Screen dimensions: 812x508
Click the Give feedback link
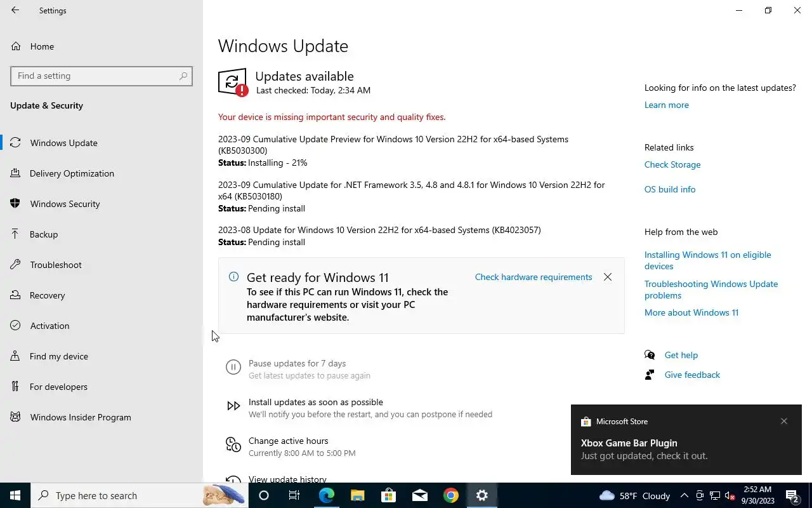(692, 375)
